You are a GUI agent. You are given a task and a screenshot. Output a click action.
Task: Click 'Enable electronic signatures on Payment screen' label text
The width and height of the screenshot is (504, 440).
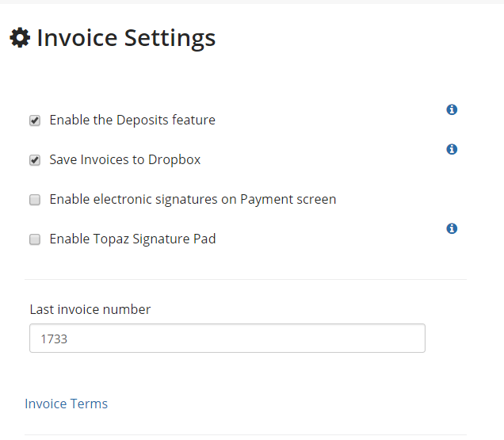coord(193,200)
